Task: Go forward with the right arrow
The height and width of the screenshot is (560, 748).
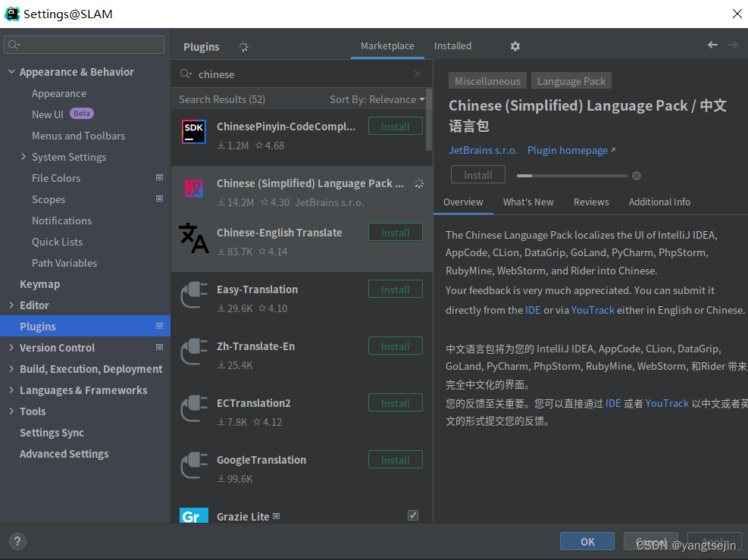Action: 733,45
